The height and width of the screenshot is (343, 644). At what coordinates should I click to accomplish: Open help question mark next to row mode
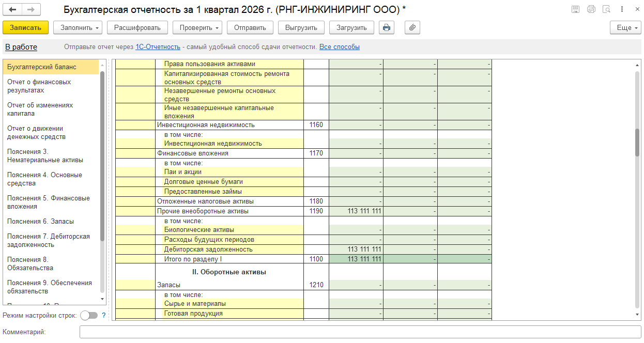point(104,315)
